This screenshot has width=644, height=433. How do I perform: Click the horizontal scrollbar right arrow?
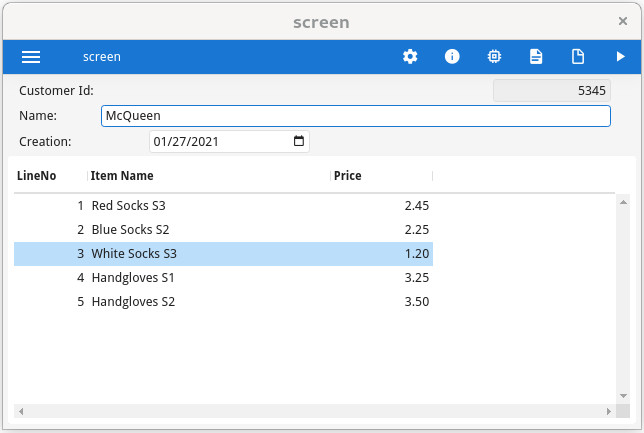(x=609, y=411)
